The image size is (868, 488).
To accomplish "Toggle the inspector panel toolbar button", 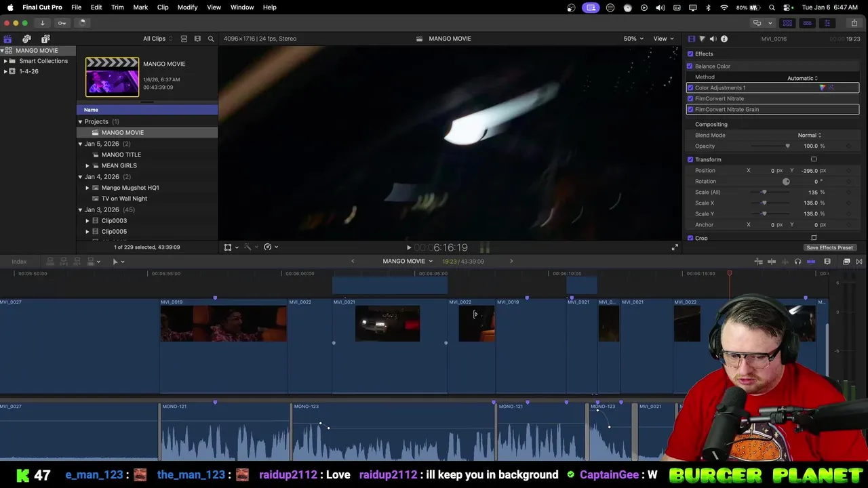I will 827,23.
